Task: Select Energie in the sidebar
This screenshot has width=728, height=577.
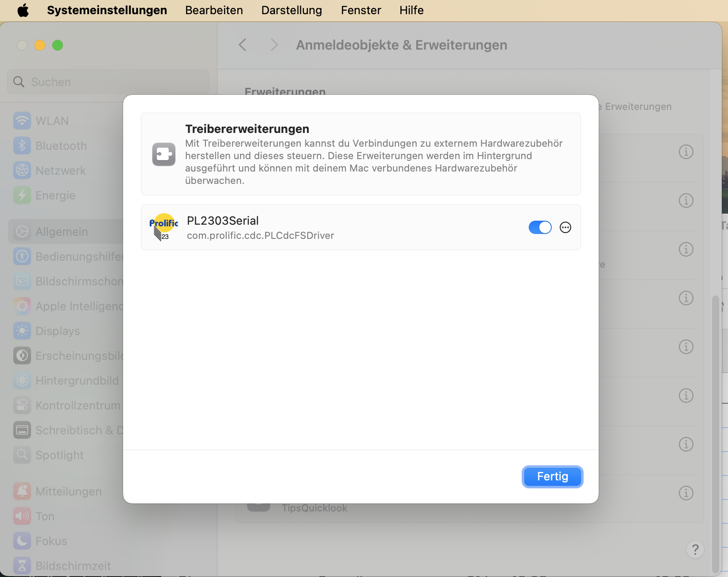Action: point(66,195)
